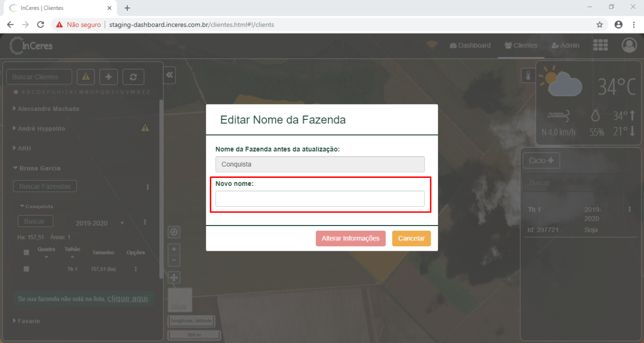Sort by Quadra using its arrow

pos(47,257)
